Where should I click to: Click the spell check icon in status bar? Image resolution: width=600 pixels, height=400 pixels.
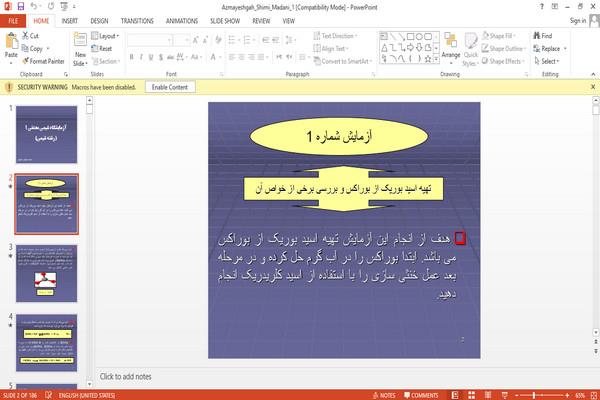(x=48, y=395)
